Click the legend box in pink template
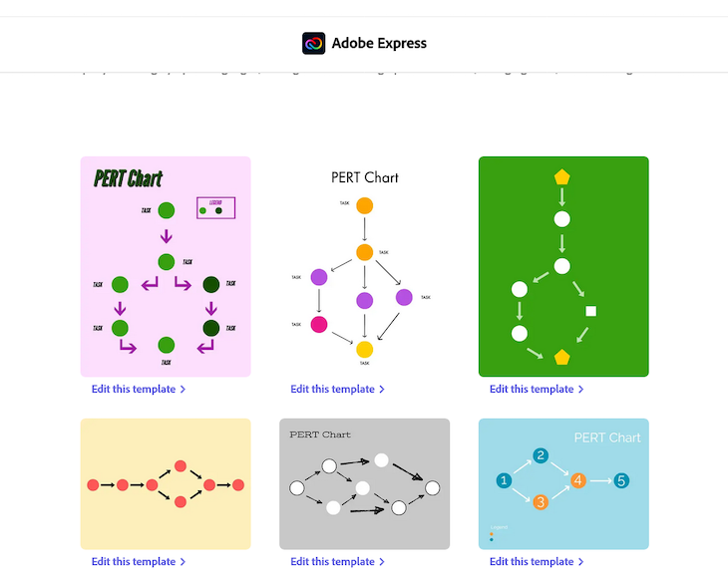 215,208
